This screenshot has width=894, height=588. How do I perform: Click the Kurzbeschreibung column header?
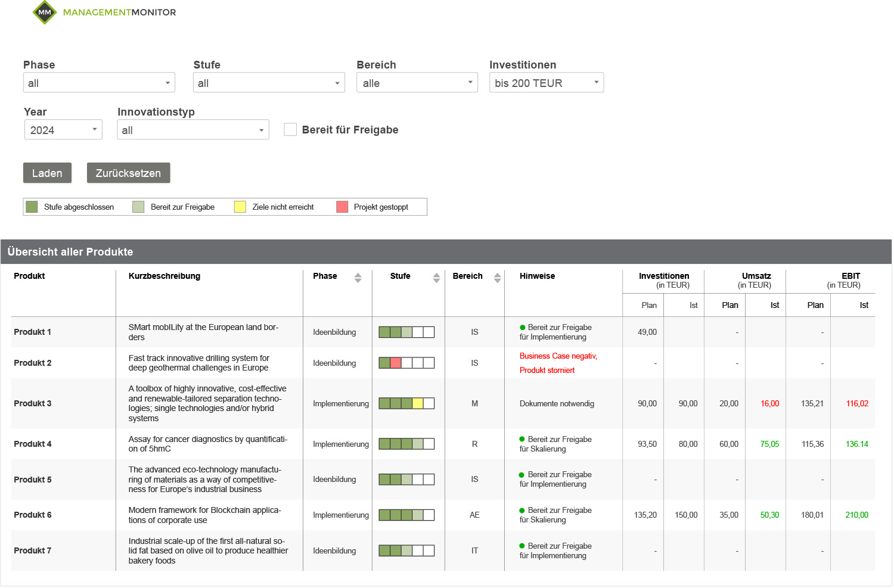point(164,276)
